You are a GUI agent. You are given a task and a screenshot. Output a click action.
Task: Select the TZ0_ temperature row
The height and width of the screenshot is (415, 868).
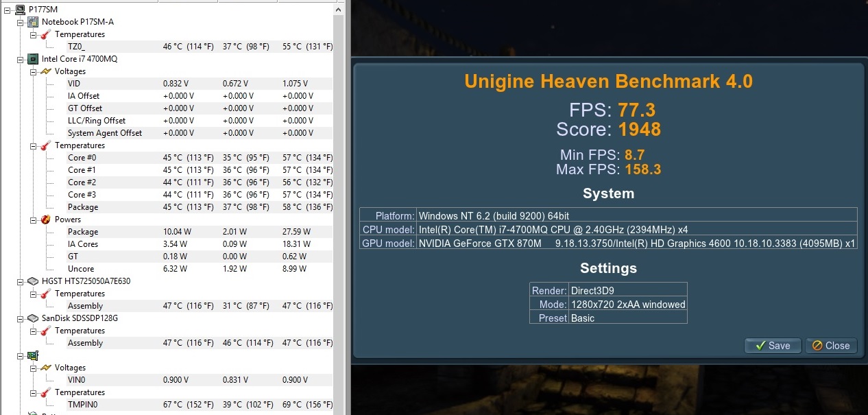[x=199, y=47]
